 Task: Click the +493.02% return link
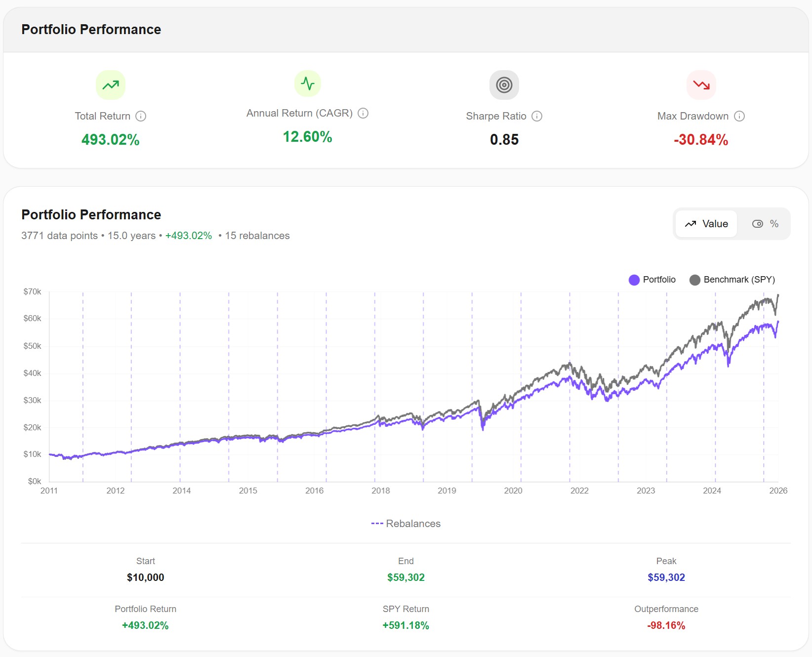pos(189,236)
